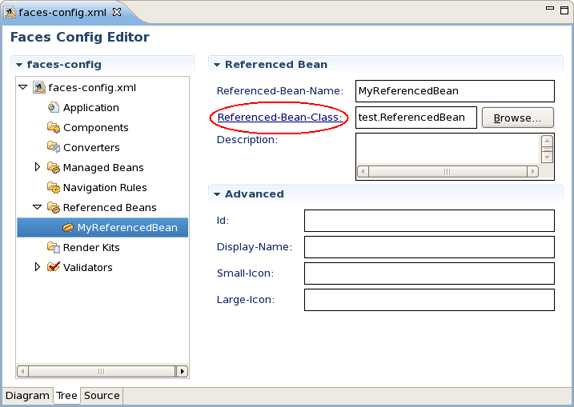The height and width of the screenshot is (407, 574).
Task: Click the Description scrollbar left arrow
Action: pyautogui.click(x=363, y=171)
